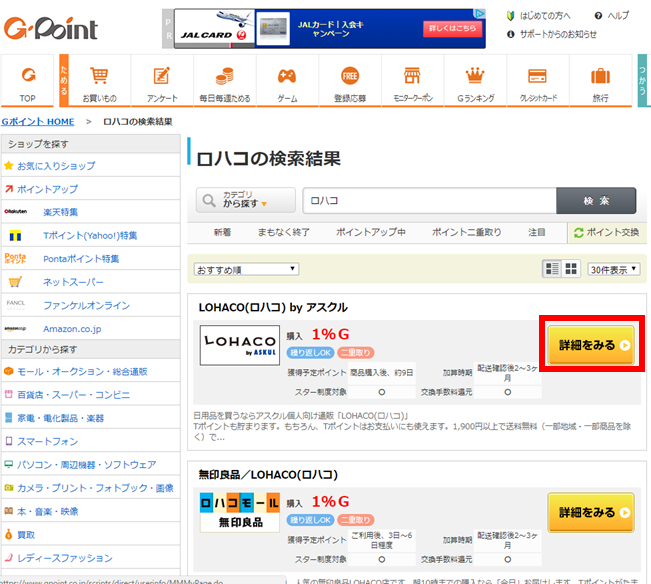Screen dimensions: 651x584
Task: Open the Amazon.co.jp sidebar link
Action: pos(72,329)
